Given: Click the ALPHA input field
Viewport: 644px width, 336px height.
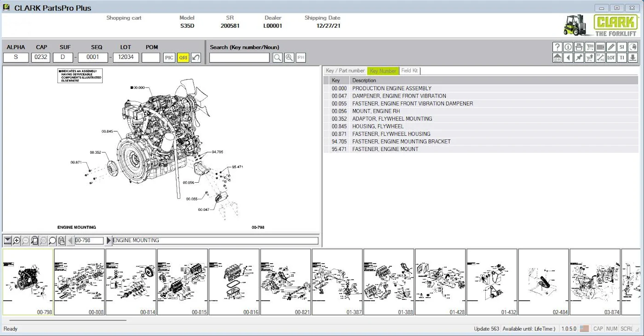Looking at the screenshot, I should [16, 58].
